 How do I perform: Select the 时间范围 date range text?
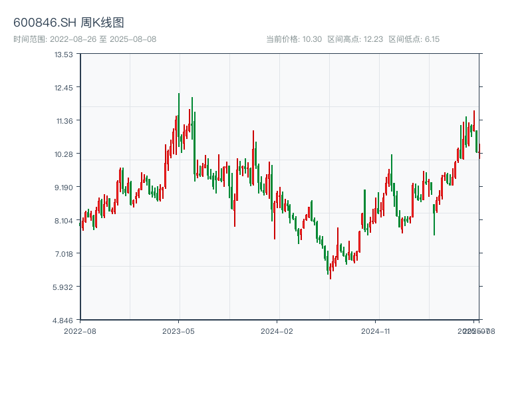click(x=84, y=39)
